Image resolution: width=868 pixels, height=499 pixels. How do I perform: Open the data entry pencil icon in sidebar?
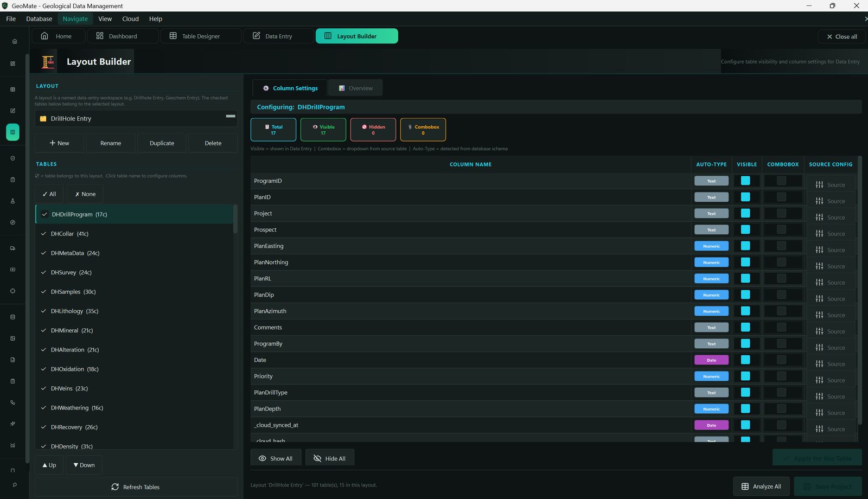pyautogui.click(x=12, y=111)
